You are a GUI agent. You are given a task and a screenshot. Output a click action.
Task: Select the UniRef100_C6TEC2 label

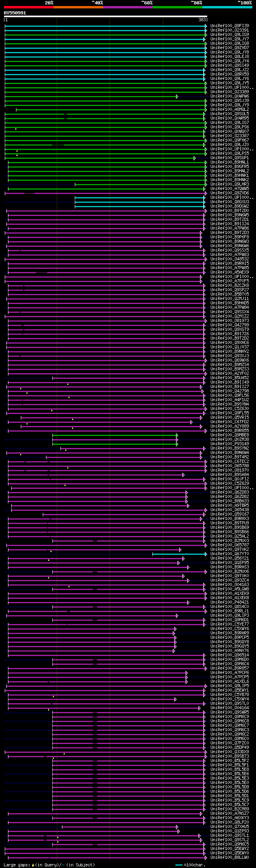click(x=230, y=462)
